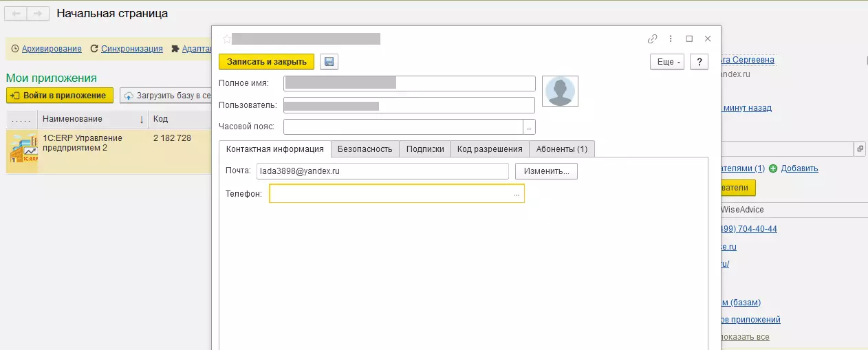Open the three-dot menu in dialog title

(671, 39)
